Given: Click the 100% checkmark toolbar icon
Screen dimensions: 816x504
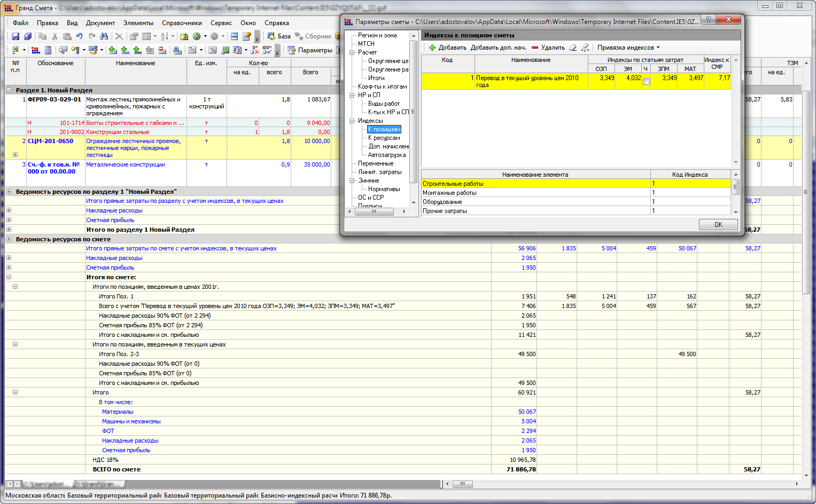Looking at the screenshot, I should tap(267, 50).
